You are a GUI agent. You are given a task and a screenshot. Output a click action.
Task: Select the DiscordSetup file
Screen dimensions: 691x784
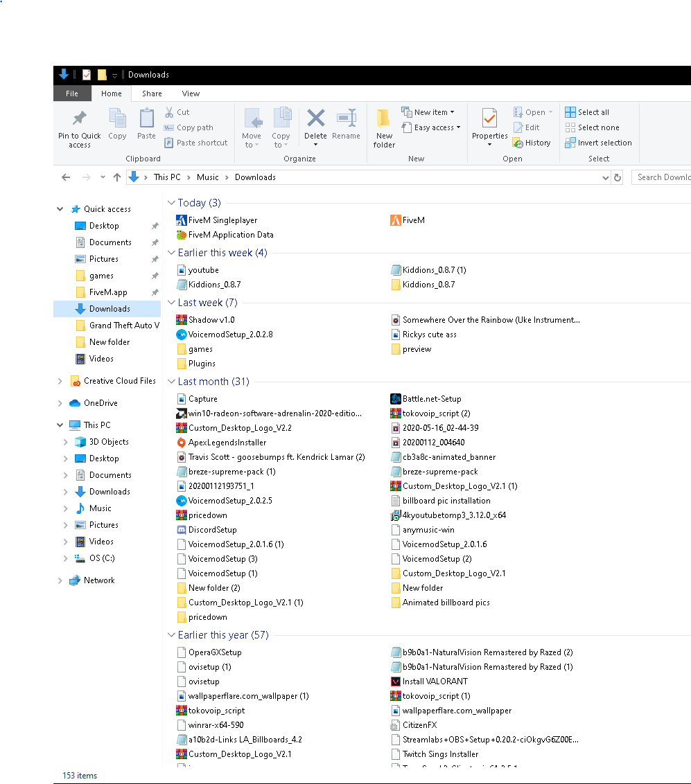pos(212,530)
